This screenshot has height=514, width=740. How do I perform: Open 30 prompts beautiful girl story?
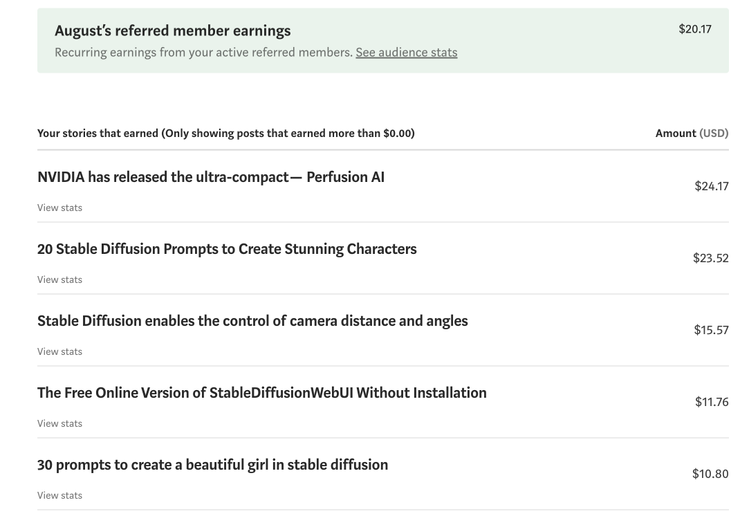[212, 465]
